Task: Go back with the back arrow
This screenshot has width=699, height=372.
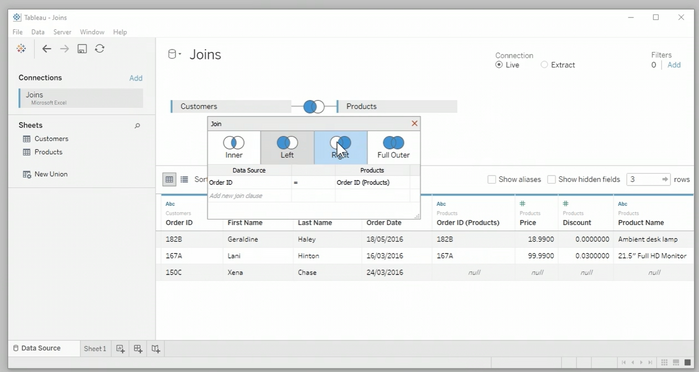Action: (46, 49)
